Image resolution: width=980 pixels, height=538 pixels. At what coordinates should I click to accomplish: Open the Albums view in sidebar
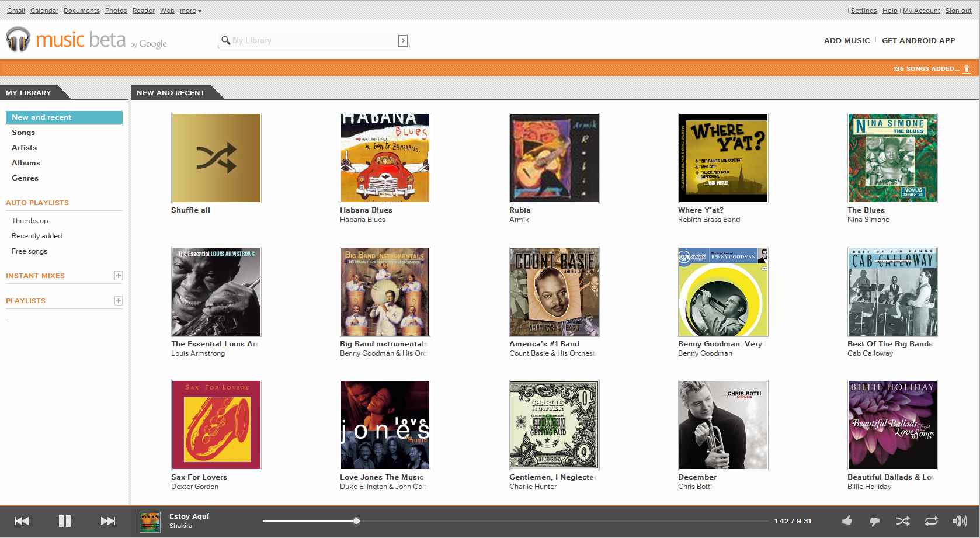point(26,163)
